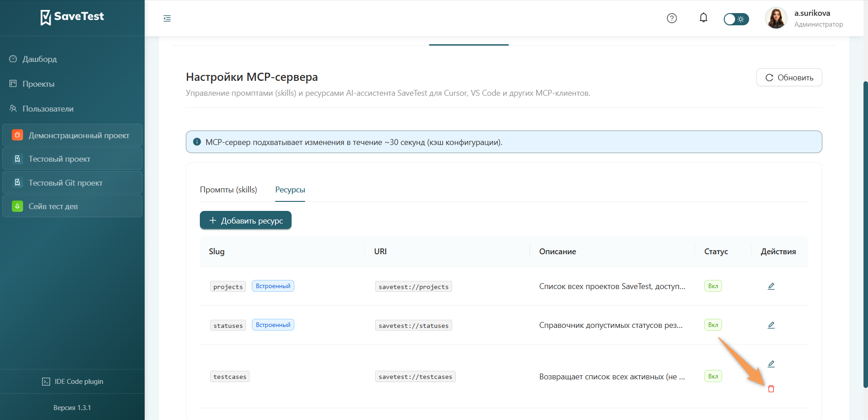Click Вкл status of projects row

tap(713, 286)
